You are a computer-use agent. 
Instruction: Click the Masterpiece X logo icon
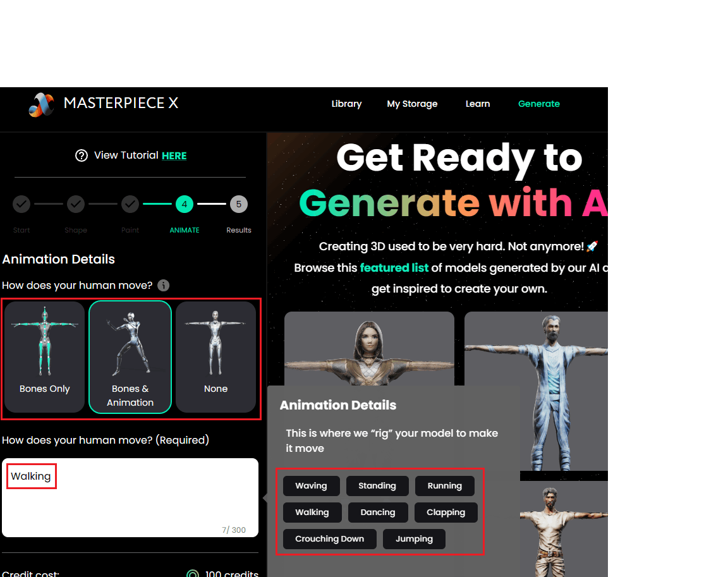click(41, 104)
